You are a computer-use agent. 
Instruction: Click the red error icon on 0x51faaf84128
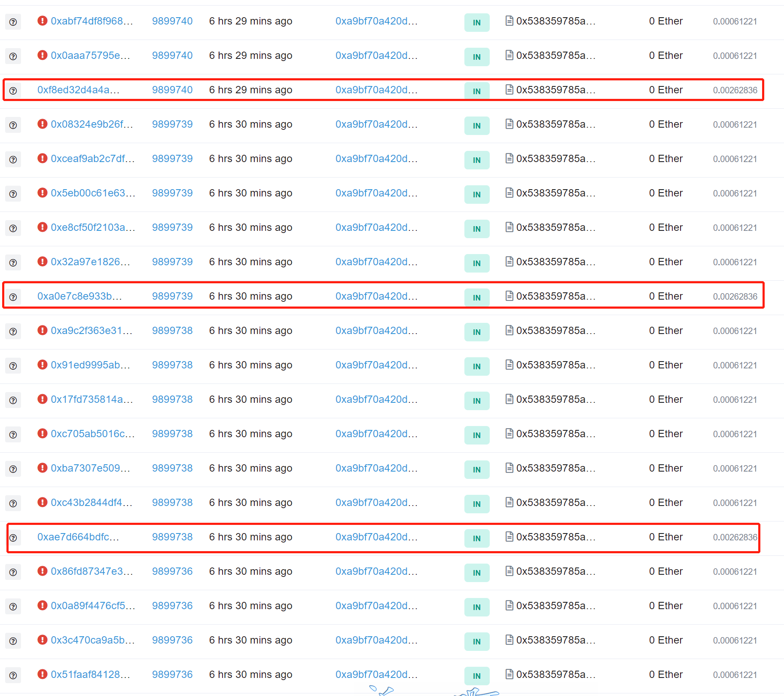[x=42, y=674]
